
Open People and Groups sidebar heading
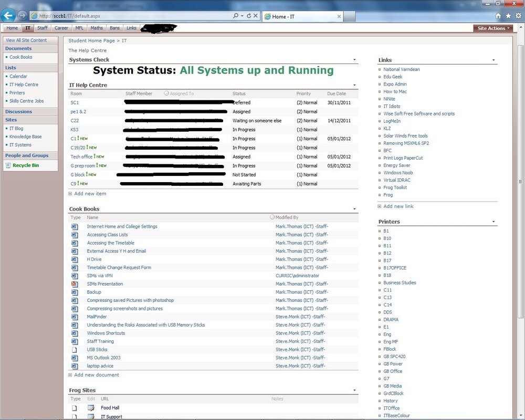pyautogui.click(x=27, y=155)
